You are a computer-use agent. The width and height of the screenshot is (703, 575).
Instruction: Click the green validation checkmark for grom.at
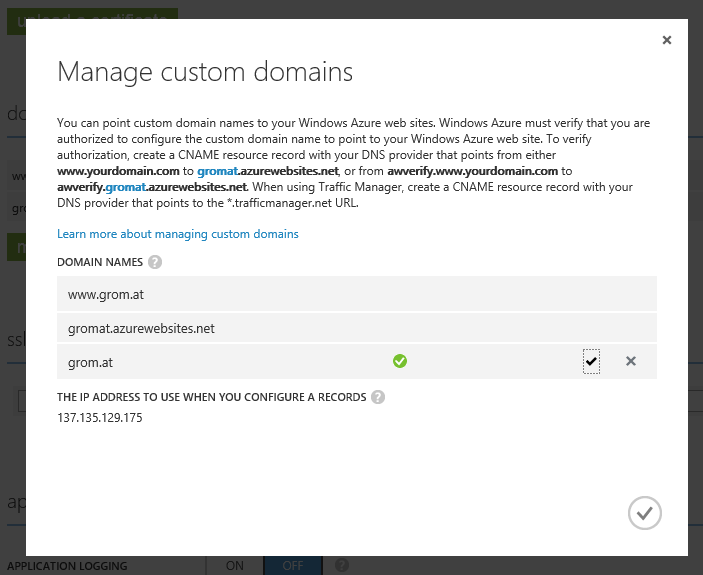(400, 361)
